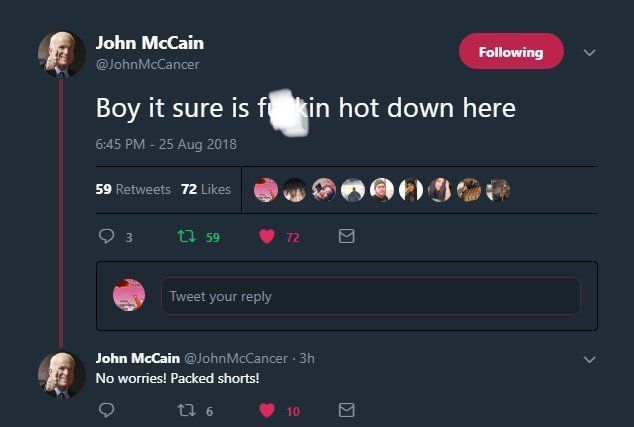Open reply tweet author's avatar
634x427 pixels.
click(61, 374)
